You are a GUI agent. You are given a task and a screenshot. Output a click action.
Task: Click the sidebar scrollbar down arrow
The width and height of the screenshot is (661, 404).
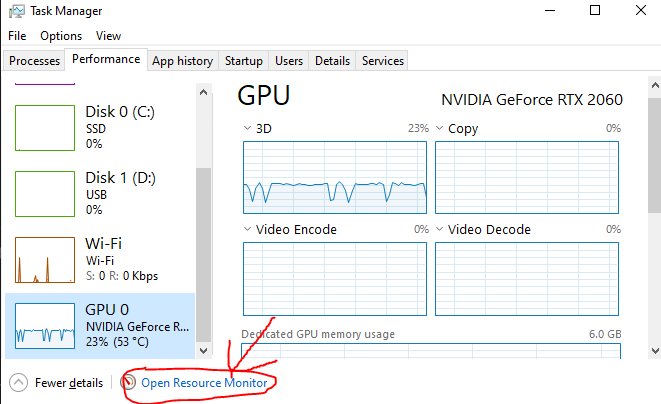pyautogui.click(x=204, y=351)
